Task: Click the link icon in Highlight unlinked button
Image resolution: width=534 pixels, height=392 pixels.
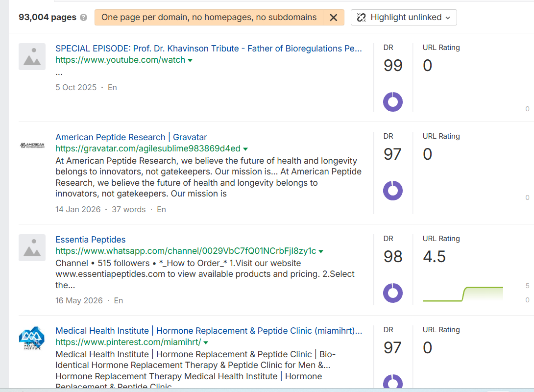Action: (x=362, y=17)
